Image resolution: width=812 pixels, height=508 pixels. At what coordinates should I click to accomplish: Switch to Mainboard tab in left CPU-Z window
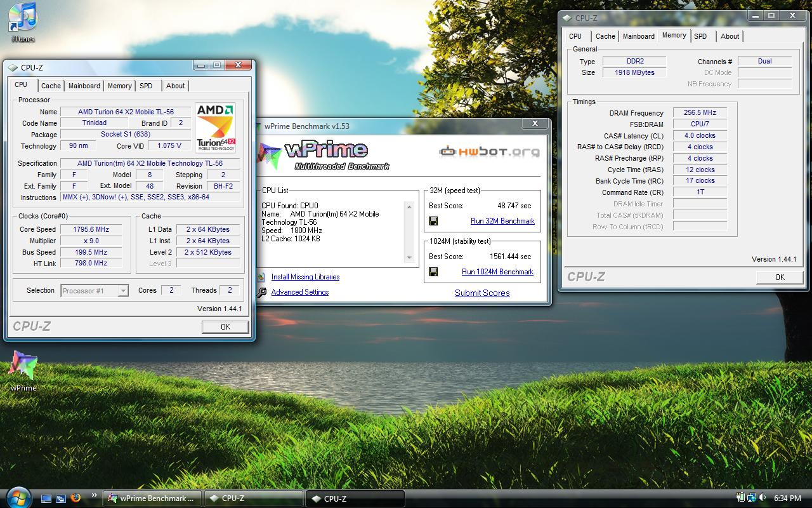coord(84,86)
